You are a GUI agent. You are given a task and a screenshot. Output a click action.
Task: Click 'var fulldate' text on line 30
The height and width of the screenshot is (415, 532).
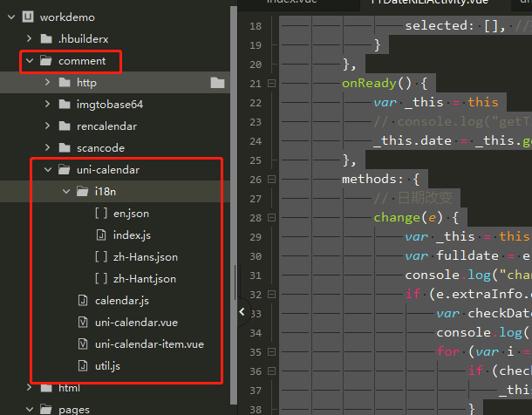coord(452,255)
